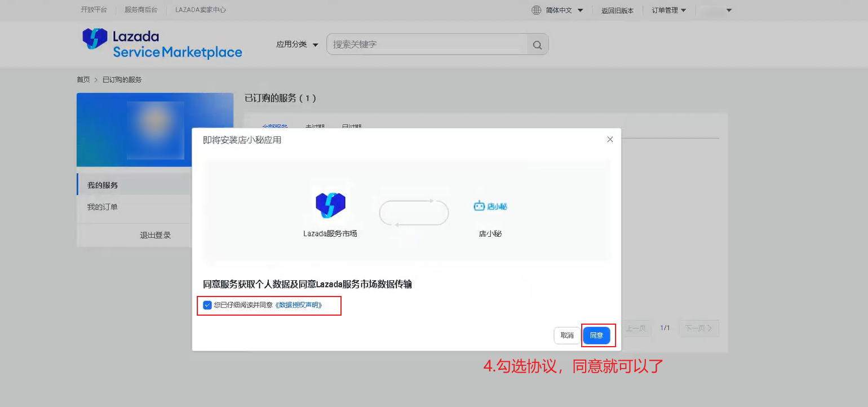The image size is (868, 407).
Task: Click the globe language icon
Action: point(536,10)
